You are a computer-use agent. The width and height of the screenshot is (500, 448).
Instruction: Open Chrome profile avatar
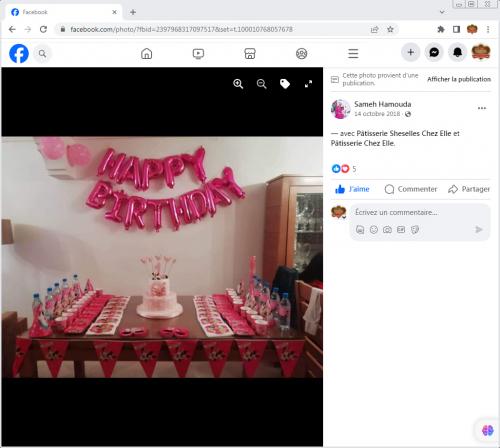[x=472, y=29]
